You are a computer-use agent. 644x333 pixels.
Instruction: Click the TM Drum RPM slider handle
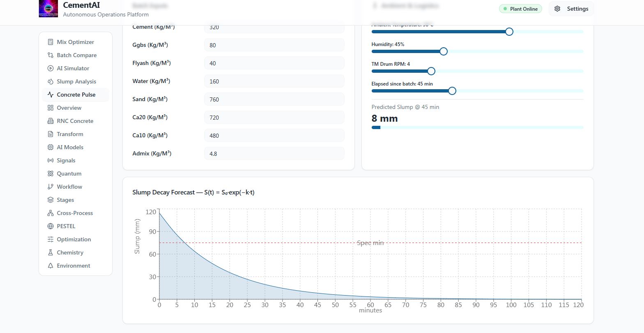(x=431, y=71)
